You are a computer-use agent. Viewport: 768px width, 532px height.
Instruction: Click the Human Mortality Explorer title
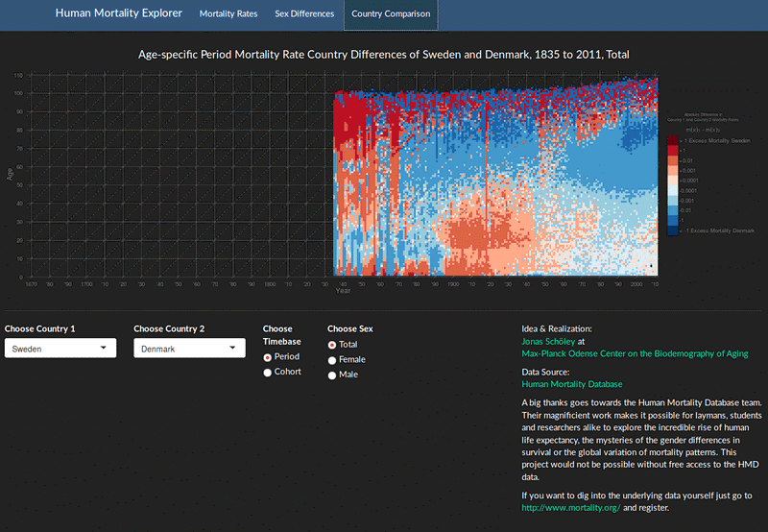118,13
